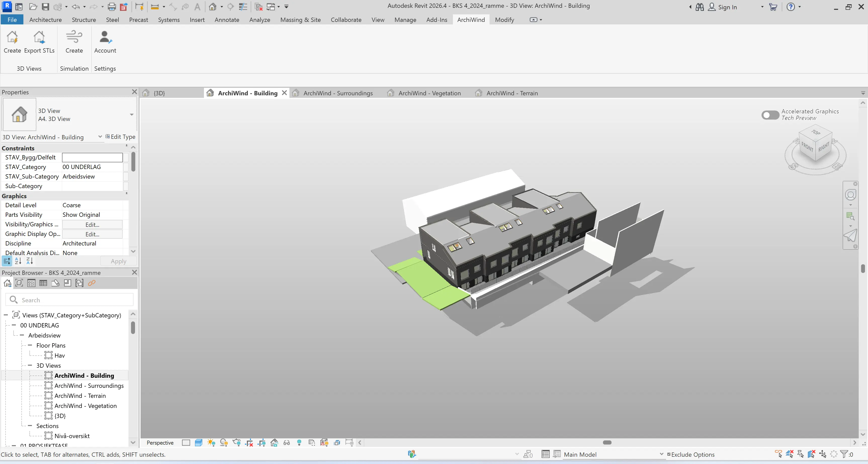868x464 pixels.
Task: Open Sun Settings from the view control bar
Action: (x=211, y=443)
